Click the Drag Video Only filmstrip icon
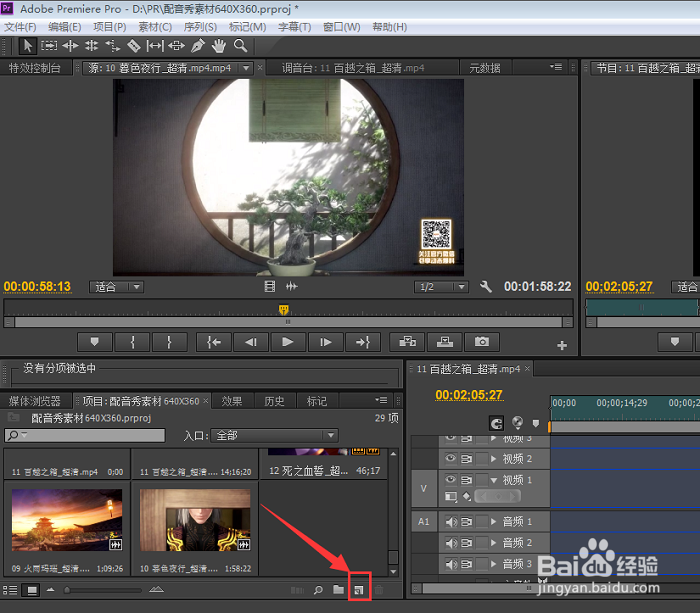The width and height of the screenshot is (700, 613). (270, 287)
